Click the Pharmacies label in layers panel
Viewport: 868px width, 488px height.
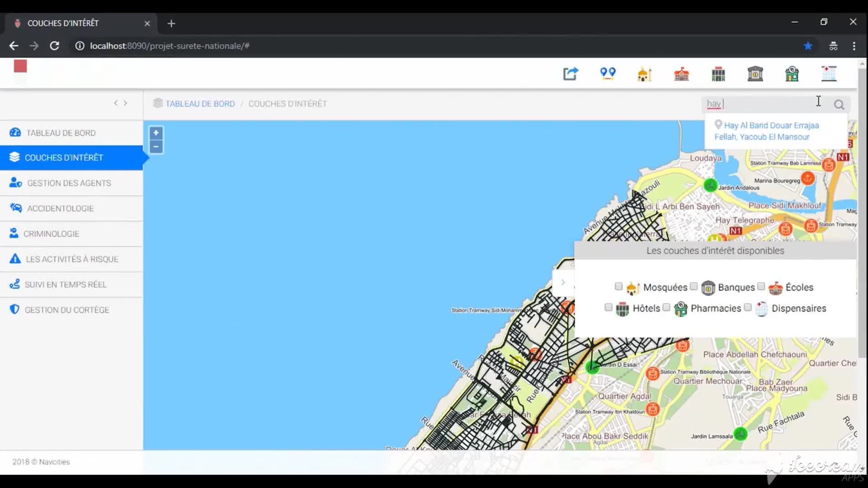tap(716, 308)
